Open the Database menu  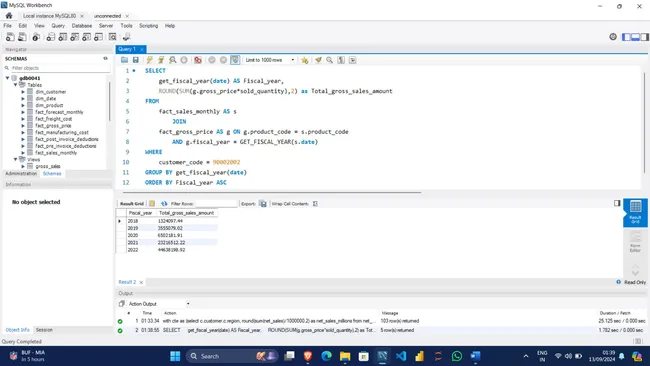pyautogui.click(x=82, y=26)
